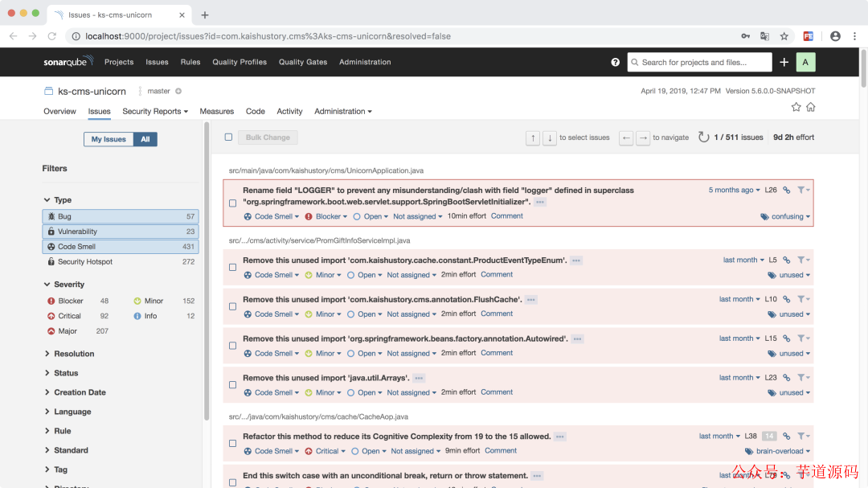
Task: Switch to My Issues toggle
Action: coord(108,139)
